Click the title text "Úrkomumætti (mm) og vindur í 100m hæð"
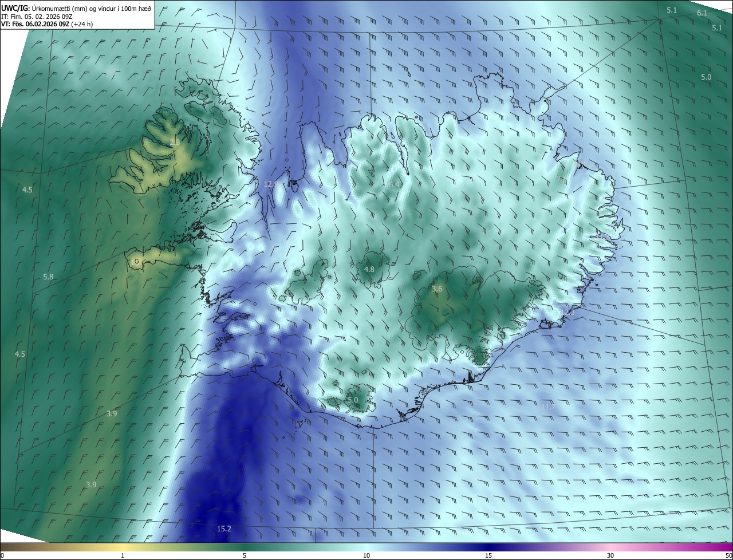Viewport: 733px width, 560px height. tap(92, 9)
